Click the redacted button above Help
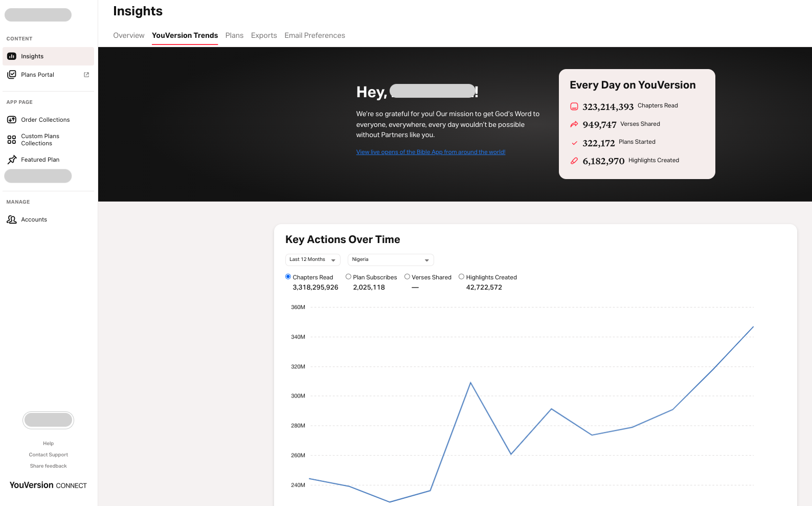Screen dimensions: 812x506 pos(49,420)
